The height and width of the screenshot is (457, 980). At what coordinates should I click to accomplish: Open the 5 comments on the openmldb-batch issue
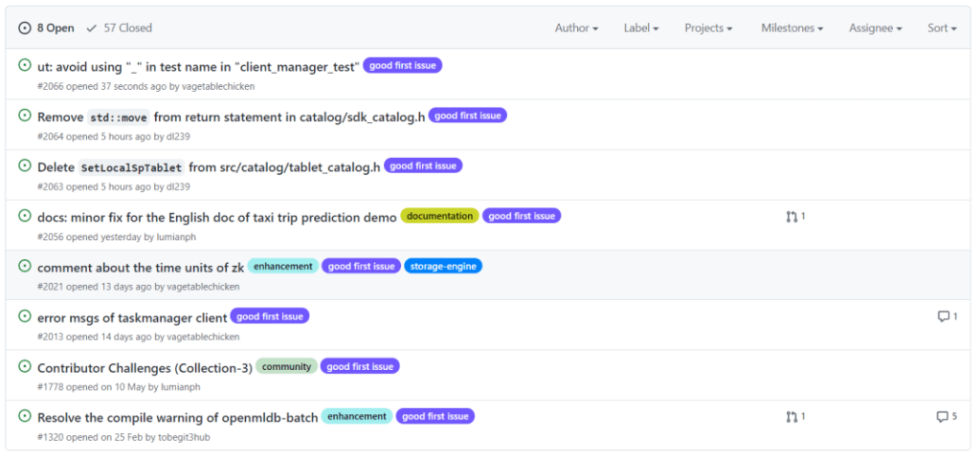point(947,417)
